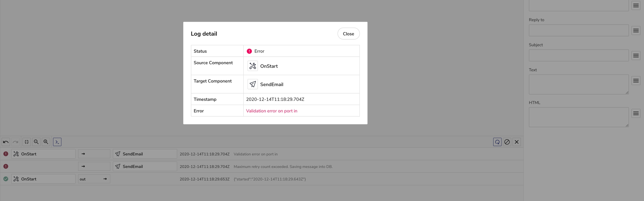Screen dimensions: 644x201
Task: Open the Reply to field options menu
Action: tap(636, 30)
